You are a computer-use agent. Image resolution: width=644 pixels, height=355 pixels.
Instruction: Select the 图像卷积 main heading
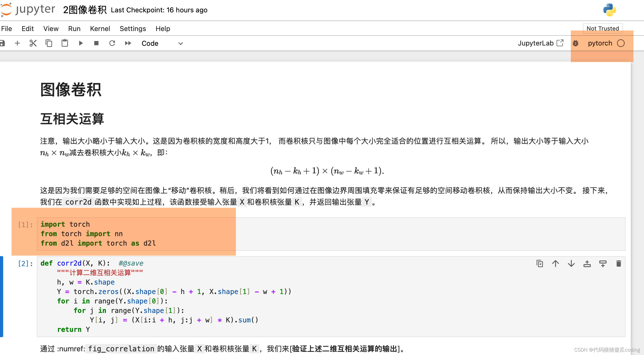[71, 89]
